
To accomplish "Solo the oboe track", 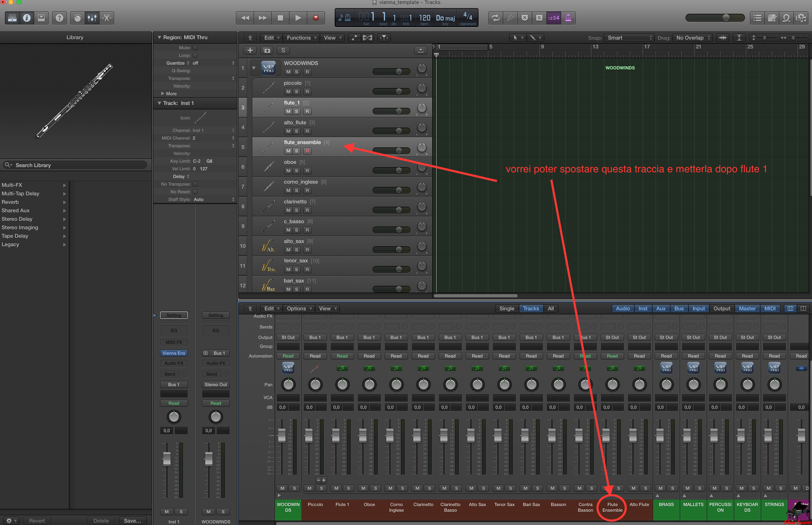I will click(296, 171).
